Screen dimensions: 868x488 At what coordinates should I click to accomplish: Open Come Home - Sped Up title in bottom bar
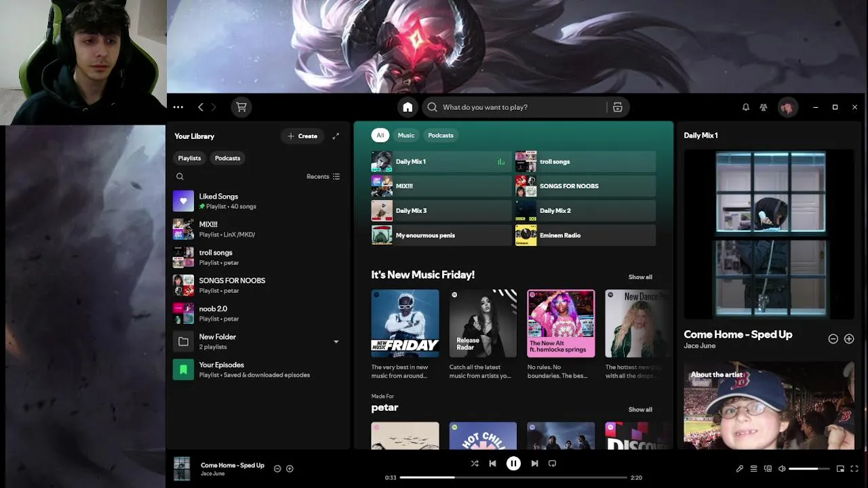233,465
